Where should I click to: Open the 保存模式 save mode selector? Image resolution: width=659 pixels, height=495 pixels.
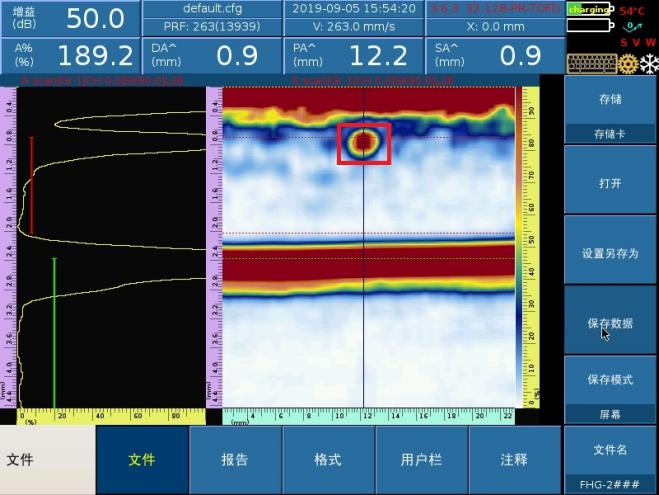click(x=610, y=389)
